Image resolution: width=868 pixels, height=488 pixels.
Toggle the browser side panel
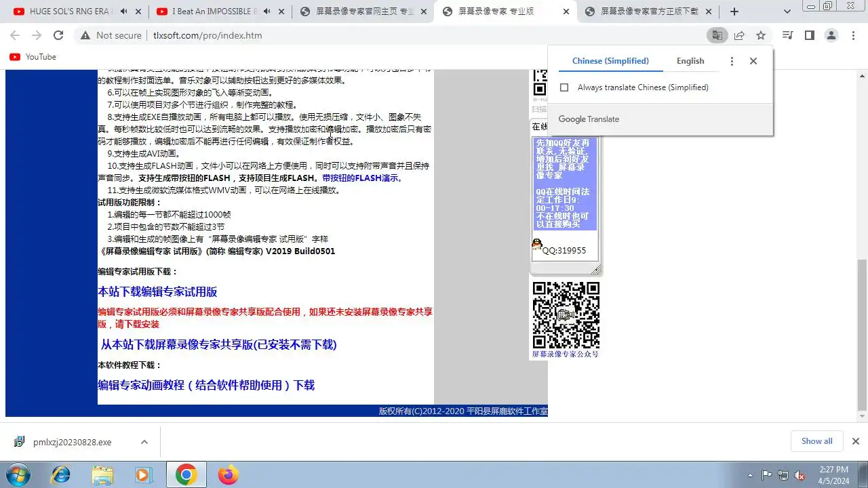pos(809,35)
